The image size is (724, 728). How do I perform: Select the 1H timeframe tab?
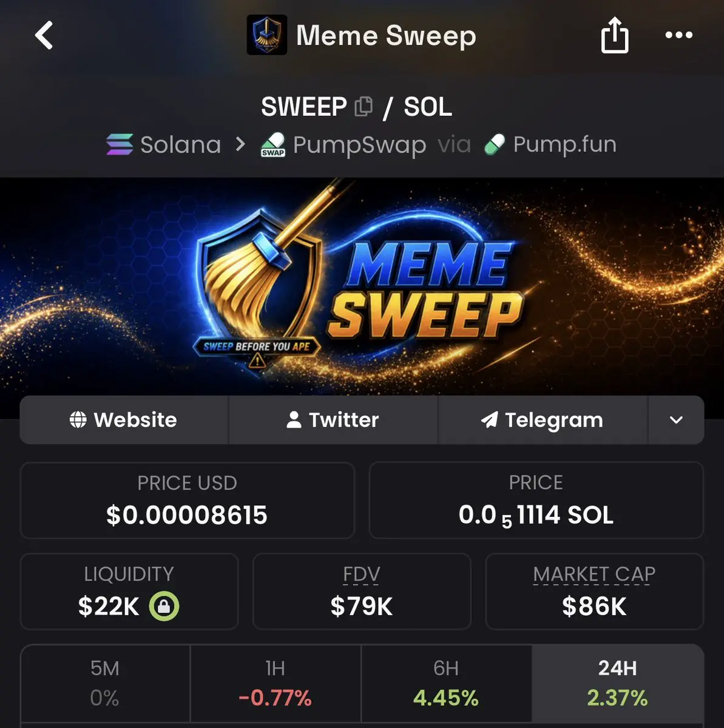[x=276, y=683]
